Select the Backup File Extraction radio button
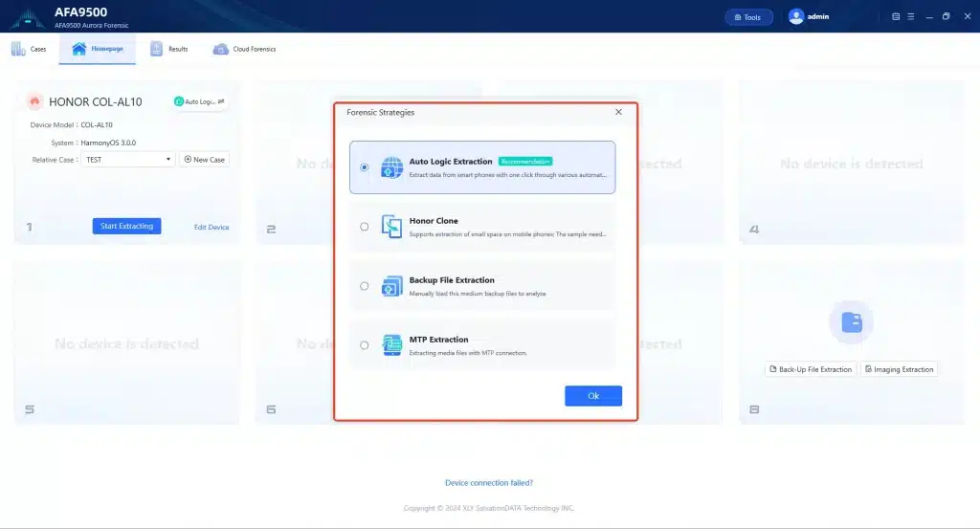The image size is (980, 529). click(x=365, y=286)
